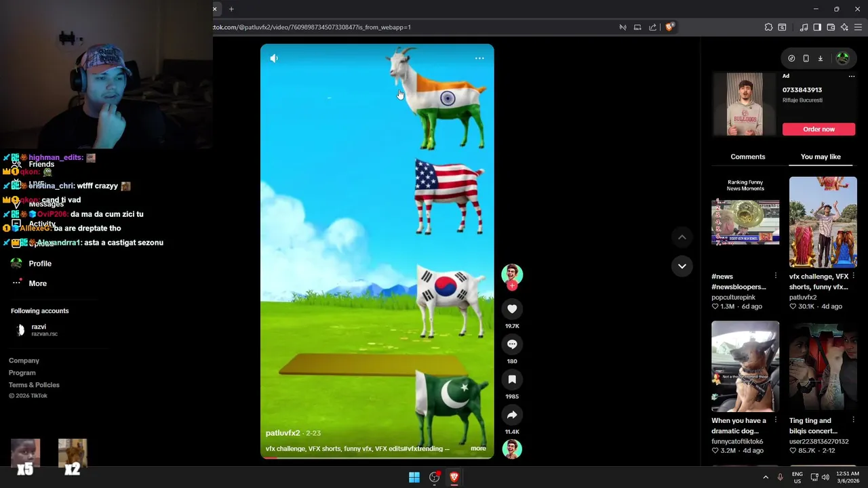Open the popculturepink account link

733,297
